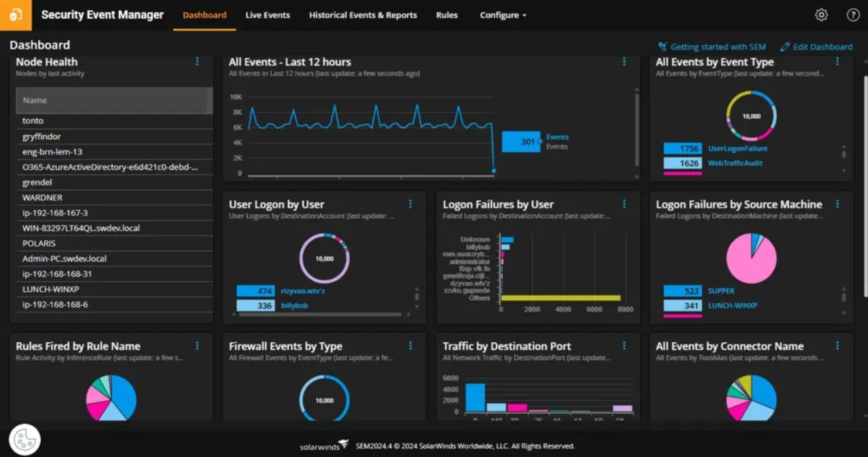Screen dimensions: 868x457
Task: Toggle rizyvao.wtv'z legend entry
Action: (303, 291)
